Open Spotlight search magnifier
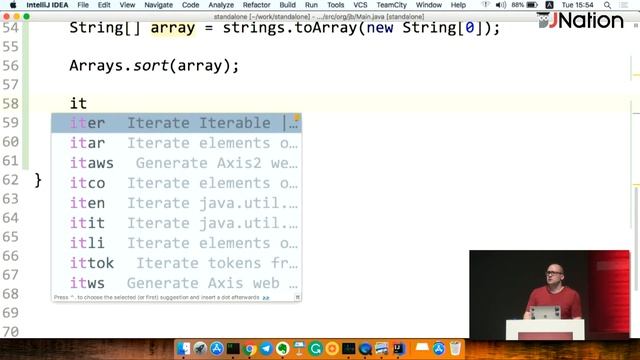640x360 pixels. point(607,5)
